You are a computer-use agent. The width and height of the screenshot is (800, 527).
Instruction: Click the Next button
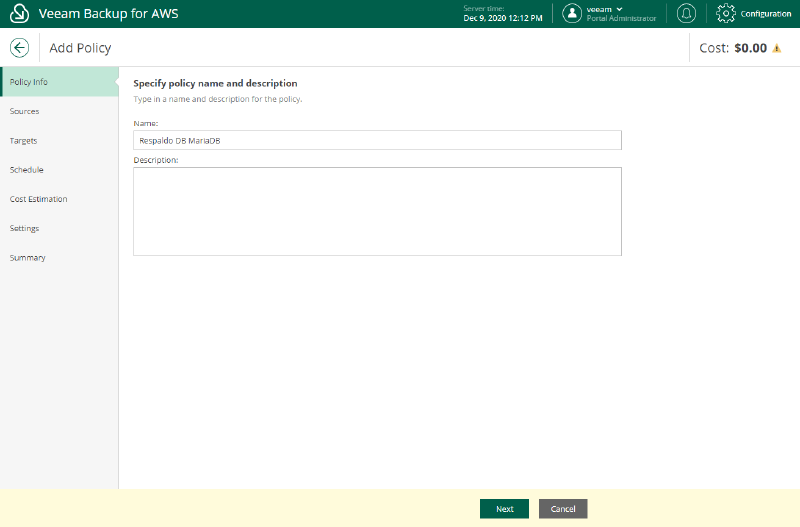point(504,509)
